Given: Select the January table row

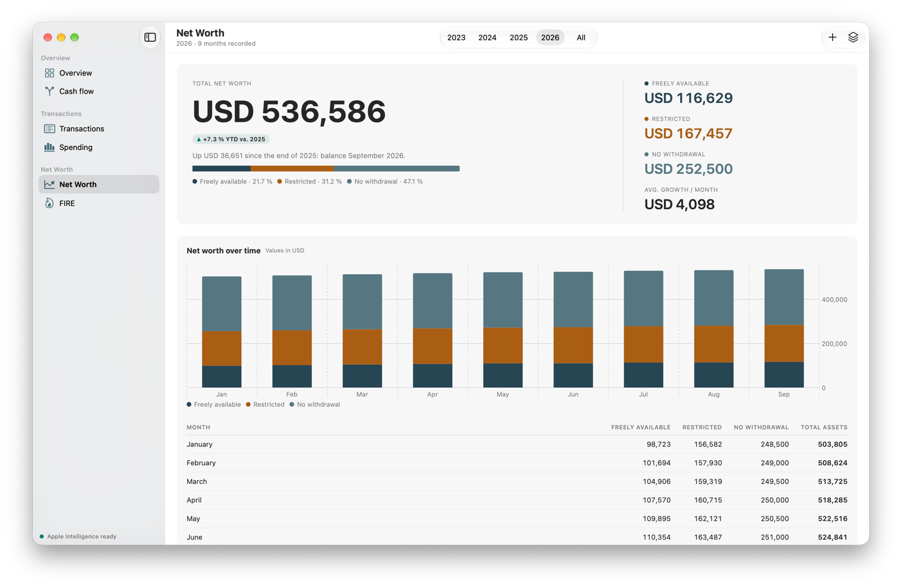Looking at the screenshot, I should [x=517, y=444].
